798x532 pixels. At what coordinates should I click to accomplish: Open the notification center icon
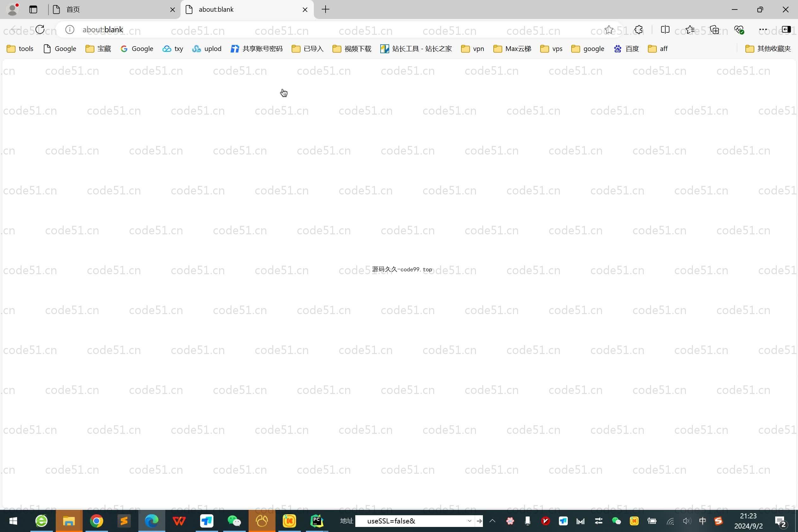[780, 522]
